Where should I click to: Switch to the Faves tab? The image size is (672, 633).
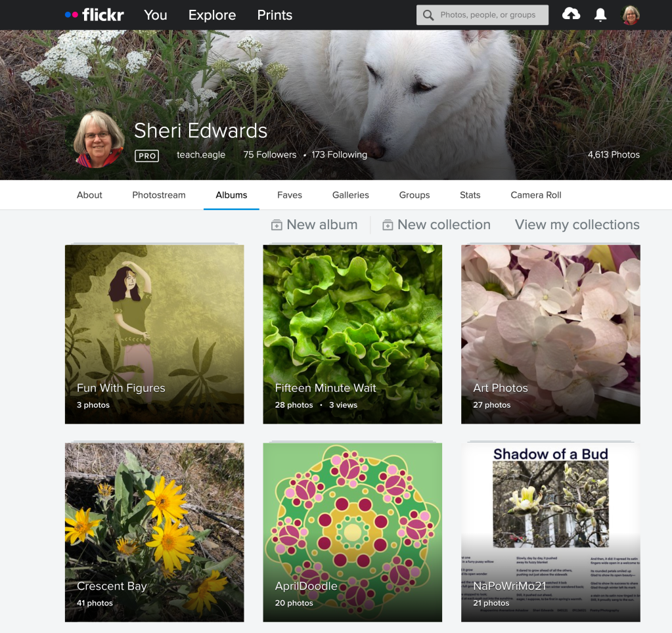289,195
